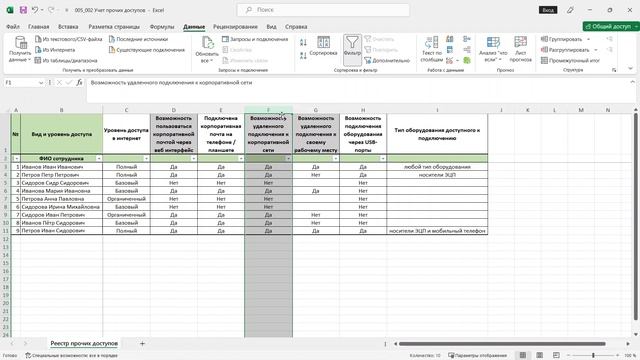
Task: Click the horizontal scrollbar thumb
Action: point(502,344)
